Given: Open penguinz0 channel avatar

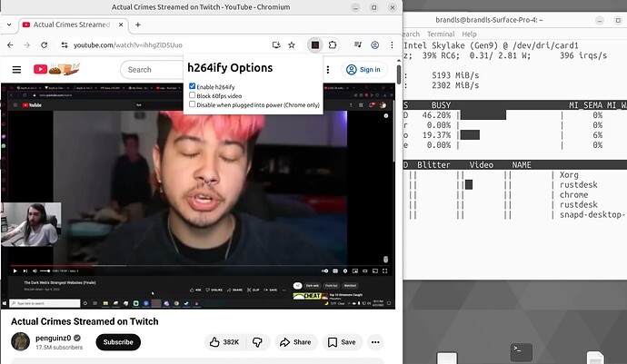Looking at the screenshot, I should tap(20, 342).
